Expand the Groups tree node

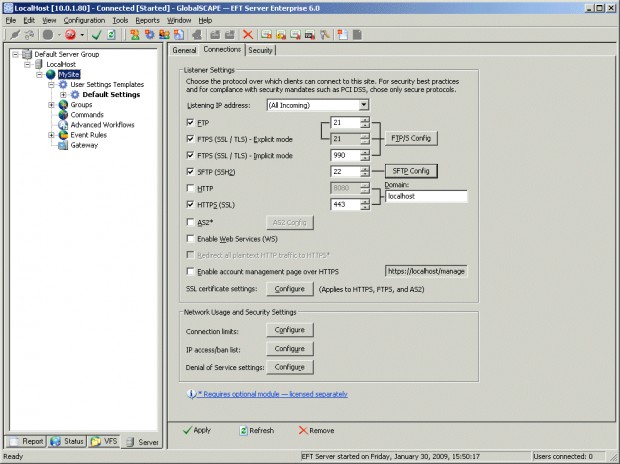pyautogui.click(x=51, y=105)
